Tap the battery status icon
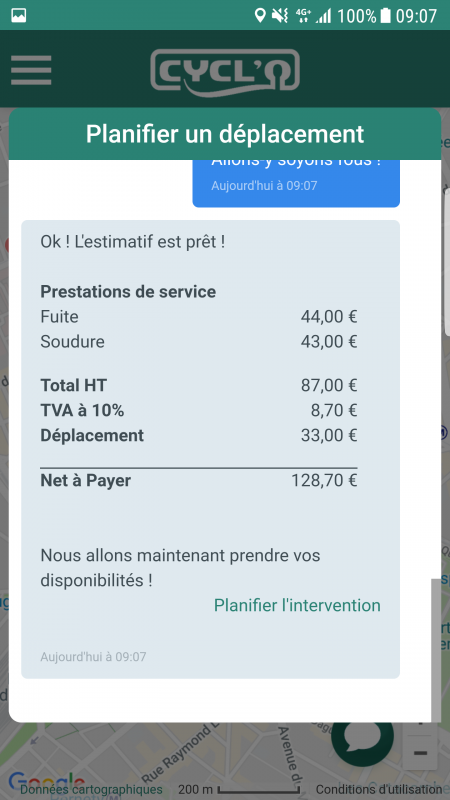450x800 pixels. coord(386,15)
